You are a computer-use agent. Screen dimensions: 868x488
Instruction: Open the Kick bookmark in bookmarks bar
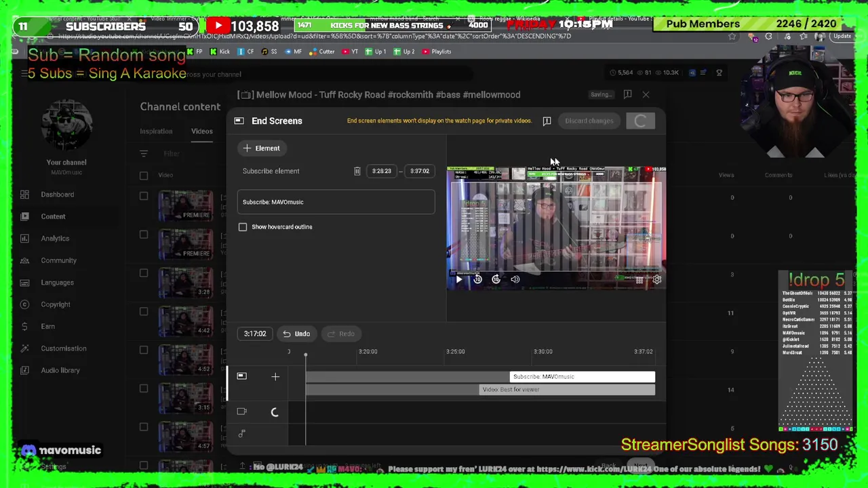pos(220,52)
